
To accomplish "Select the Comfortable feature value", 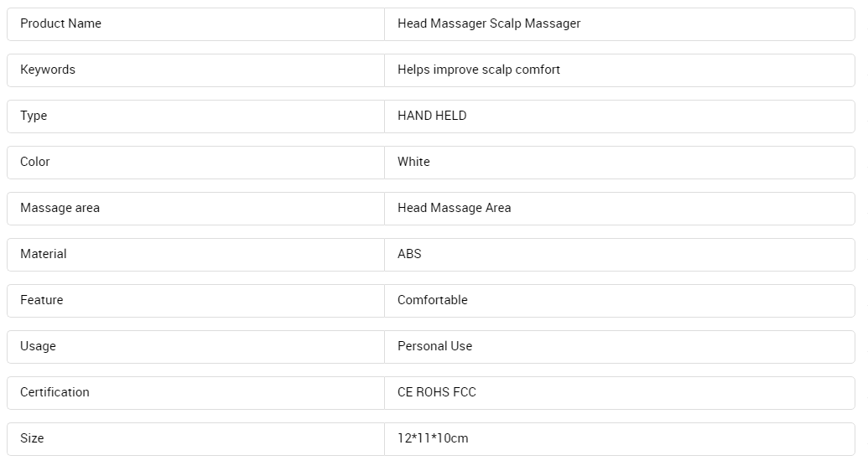I will point(433,300).
